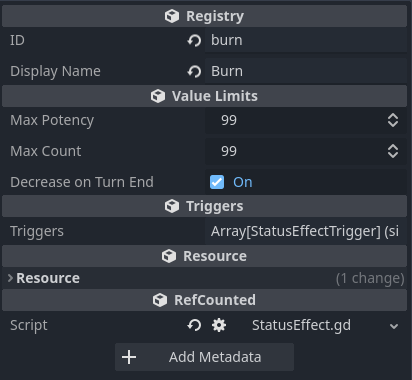Click the Add Metadata button
412x380 pixels.
[x=204, y=357]
